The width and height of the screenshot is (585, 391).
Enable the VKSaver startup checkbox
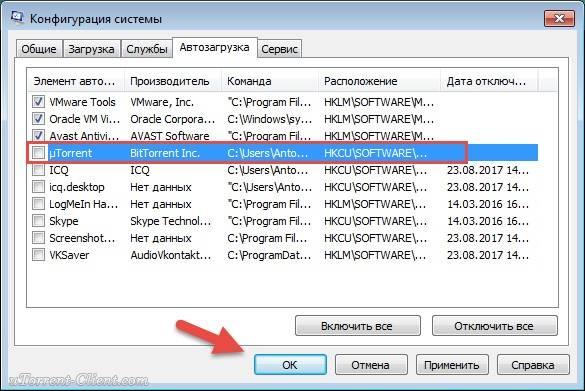(38, 255)
